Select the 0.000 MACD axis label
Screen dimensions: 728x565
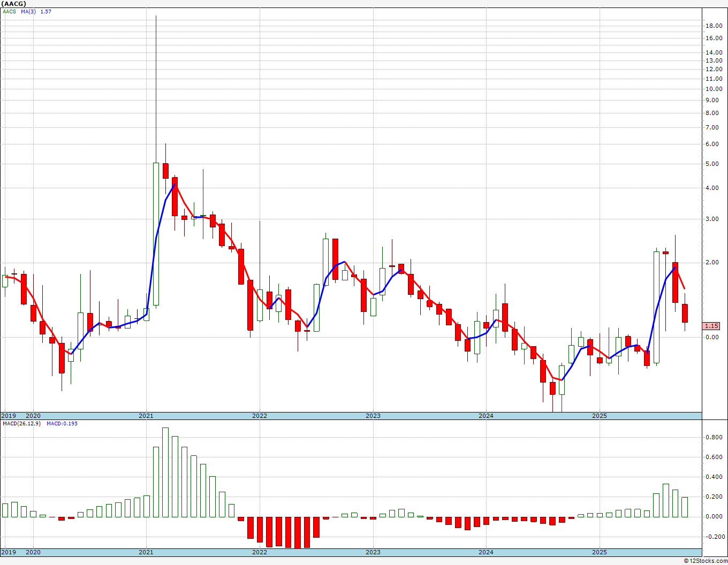[x=713, y=516]
